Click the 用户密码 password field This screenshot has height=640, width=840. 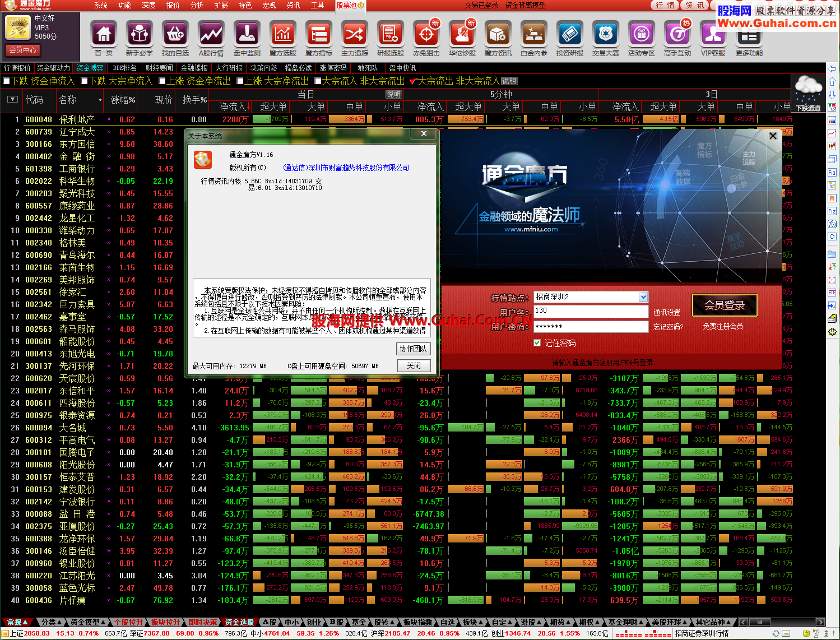(x=591, y=326)
